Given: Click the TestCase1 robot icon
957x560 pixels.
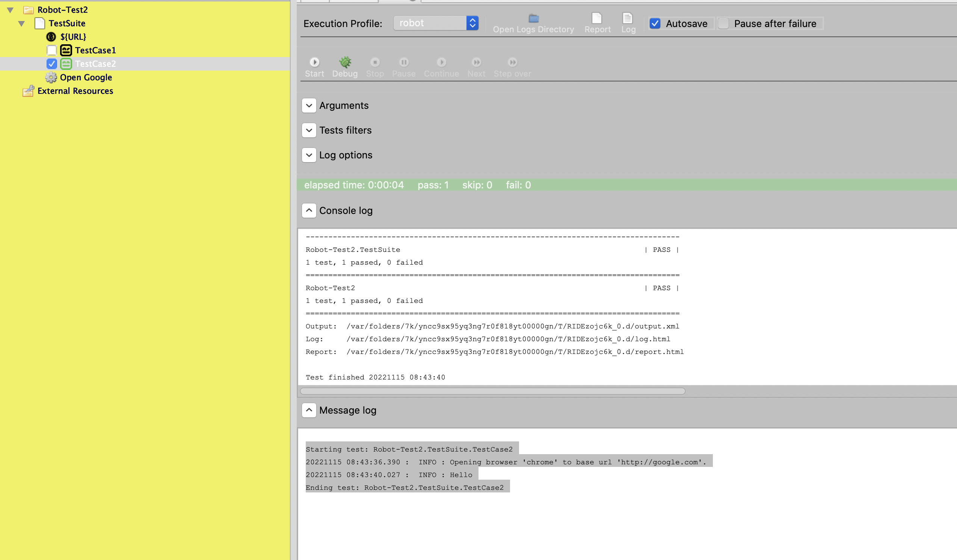Looking at the screenshot, I should tap(66, 50).
